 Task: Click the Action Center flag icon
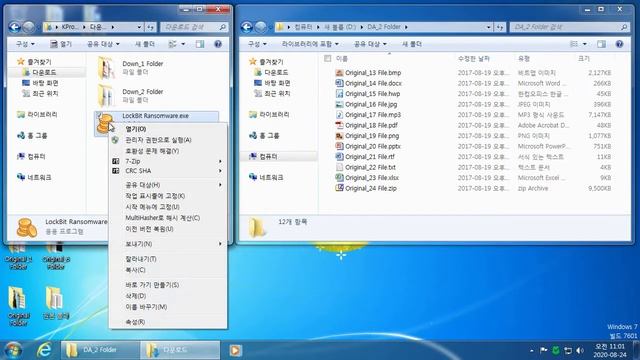point(544,351)
